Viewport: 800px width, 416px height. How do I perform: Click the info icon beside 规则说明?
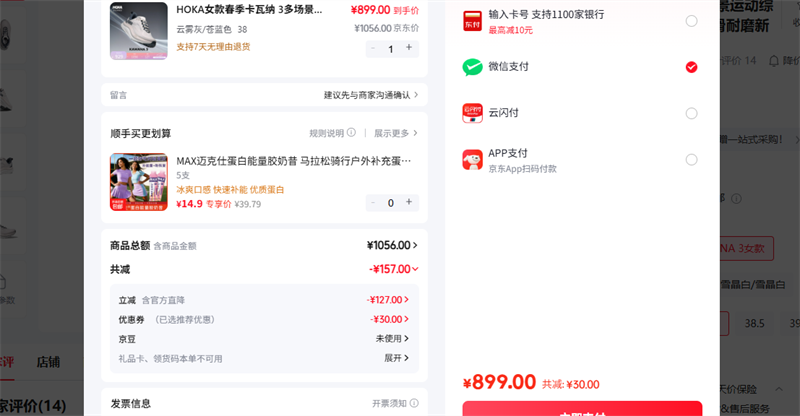coord(351,133)
